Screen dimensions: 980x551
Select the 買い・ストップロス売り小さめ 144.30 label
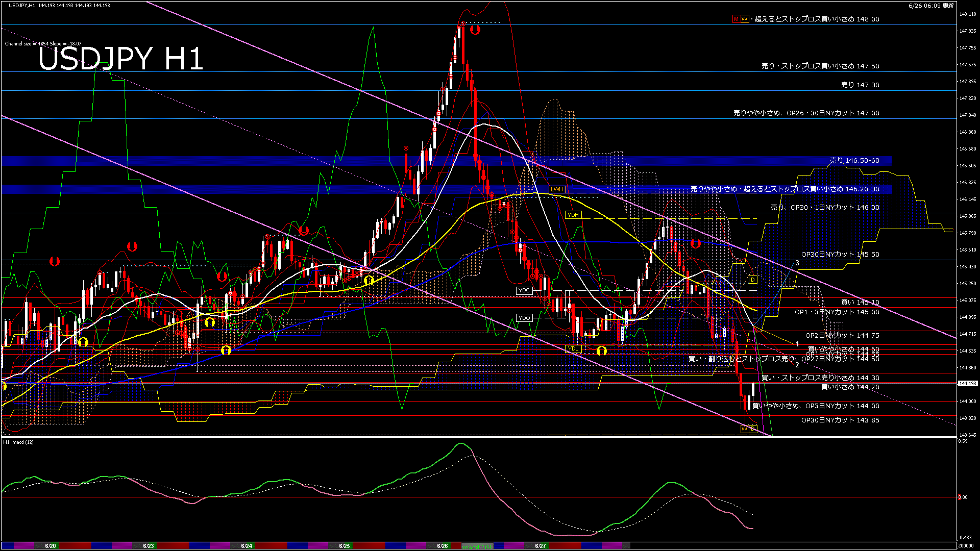(x=820, y=378)
